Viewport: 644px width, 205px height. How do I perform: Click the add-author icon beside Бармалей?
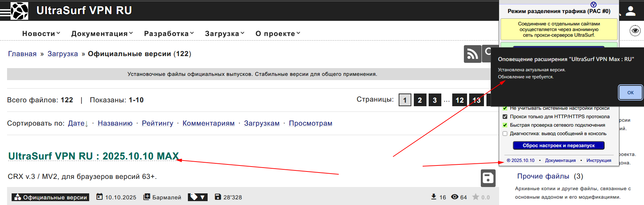pyautogui.click(x=147, y=197)
